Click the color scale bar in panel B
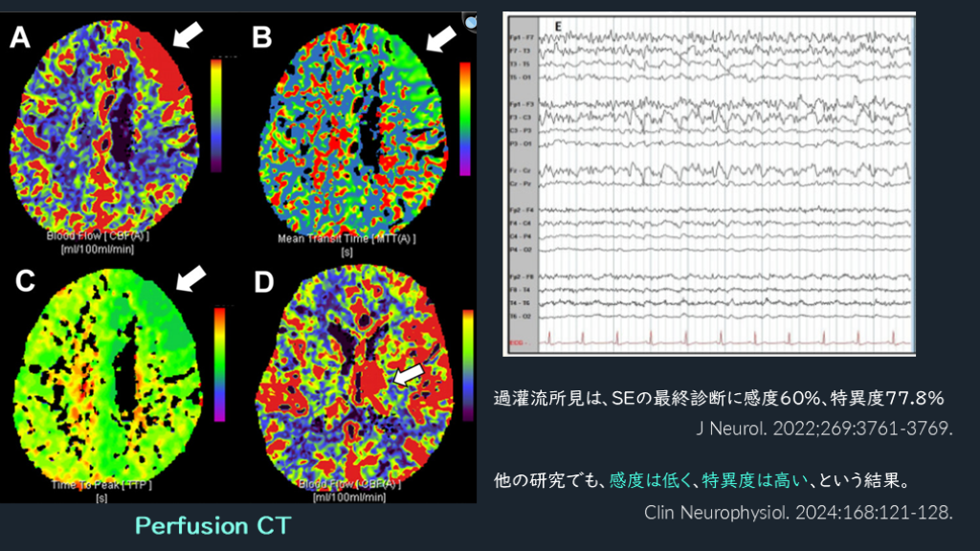This screenshot has width=980, height=551. 465,119
